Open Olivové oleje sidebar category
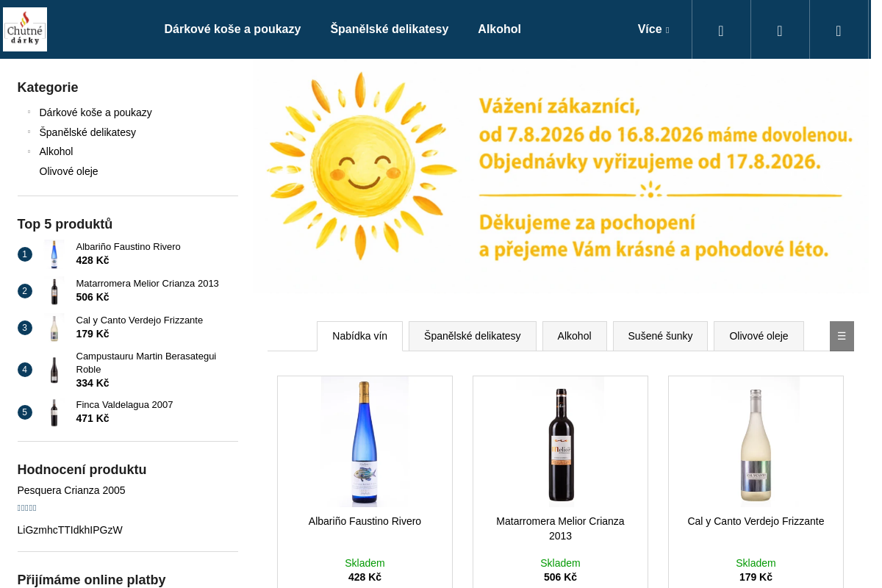This screenshot has width=882, height=588. [x=69, y=171]
